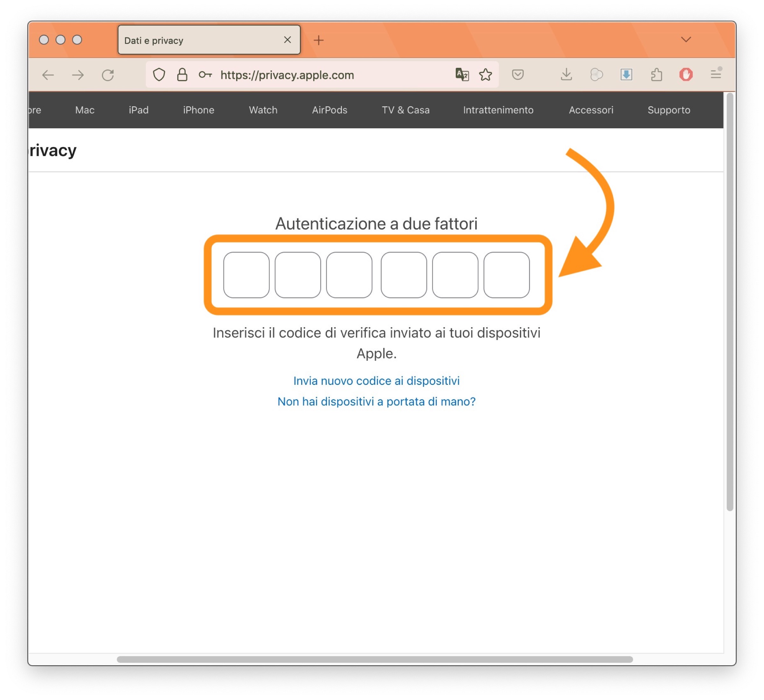
Task: Close the Dati e privacy tab
Action: coord(287,40)
